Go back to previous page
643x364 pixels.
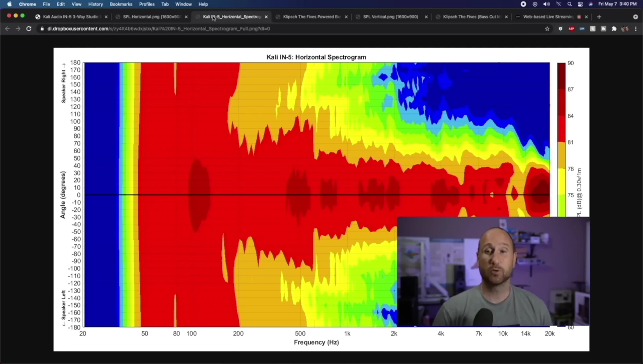tap(7, 29)
